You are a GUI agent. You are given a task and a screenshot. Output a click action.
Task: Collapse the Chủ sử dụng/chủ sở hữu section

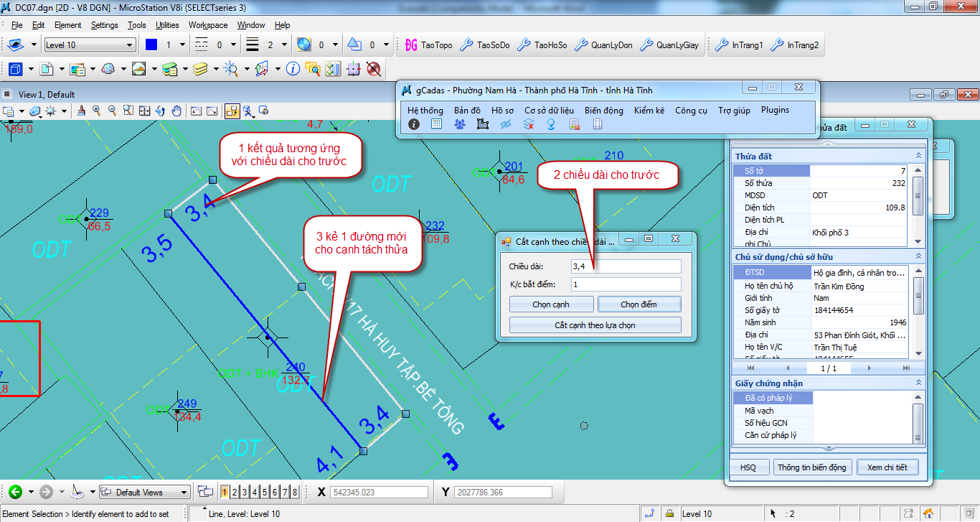point(918,256)
